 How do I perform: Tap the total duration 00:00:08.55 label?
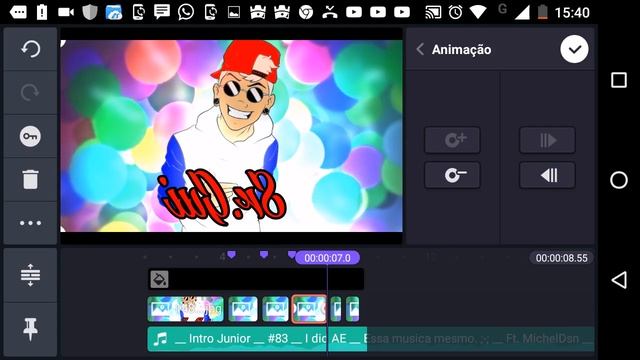point(561,258)
